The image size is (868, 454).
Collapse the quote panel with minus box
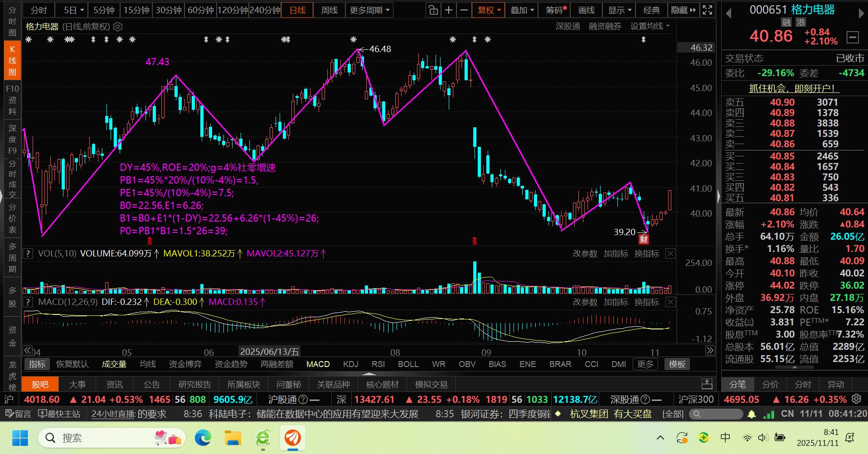853,37
